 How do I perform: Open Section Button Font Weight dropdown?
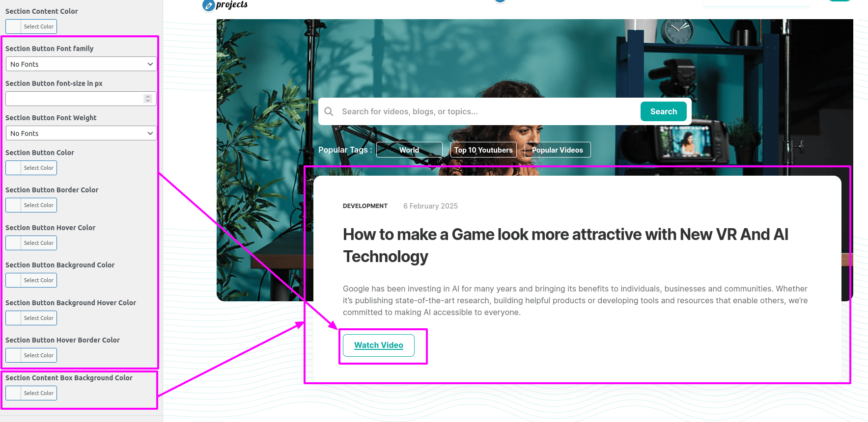coord(81,133)
